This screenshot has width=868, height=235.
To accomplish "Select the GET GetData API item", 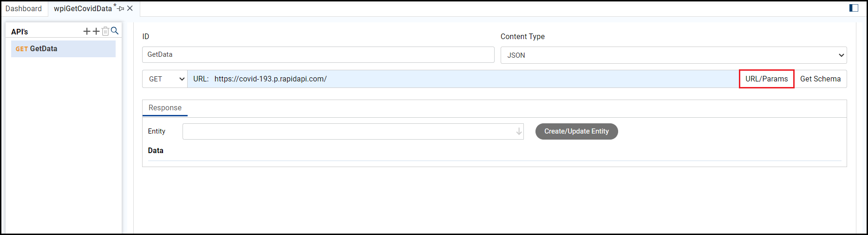I will pos(63,49).
